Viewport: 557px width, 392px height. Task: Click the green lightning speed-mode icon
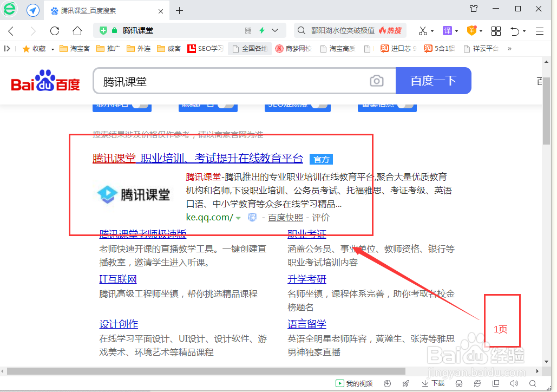pyautogui.click(x=262, y=30)
